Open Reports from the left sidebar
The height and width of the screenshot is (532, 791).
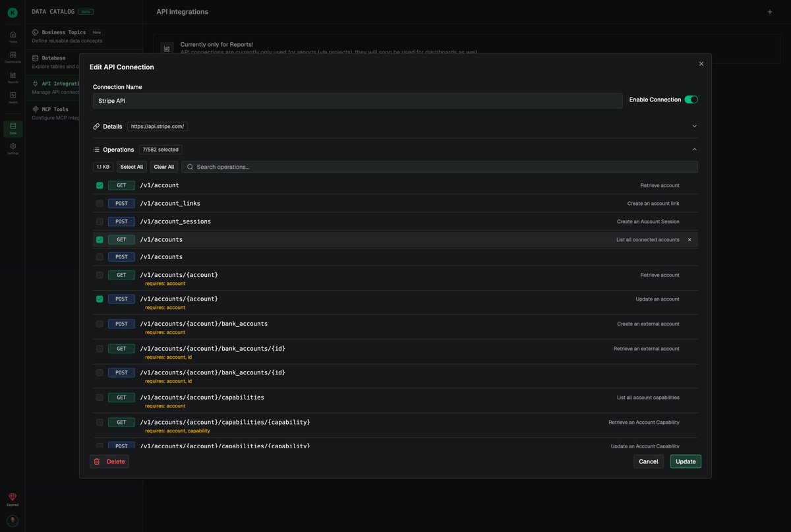click(x=13, y=77)
